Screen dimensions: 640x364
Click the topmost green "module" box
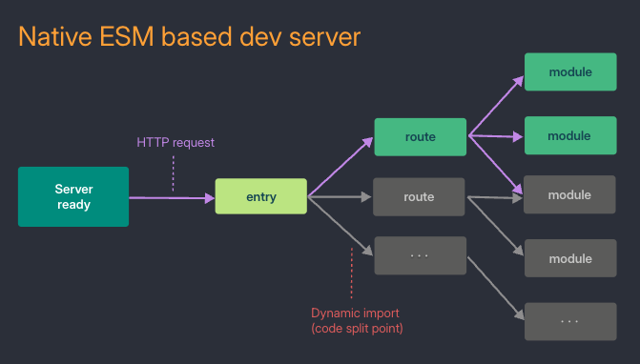coord(570,71)
